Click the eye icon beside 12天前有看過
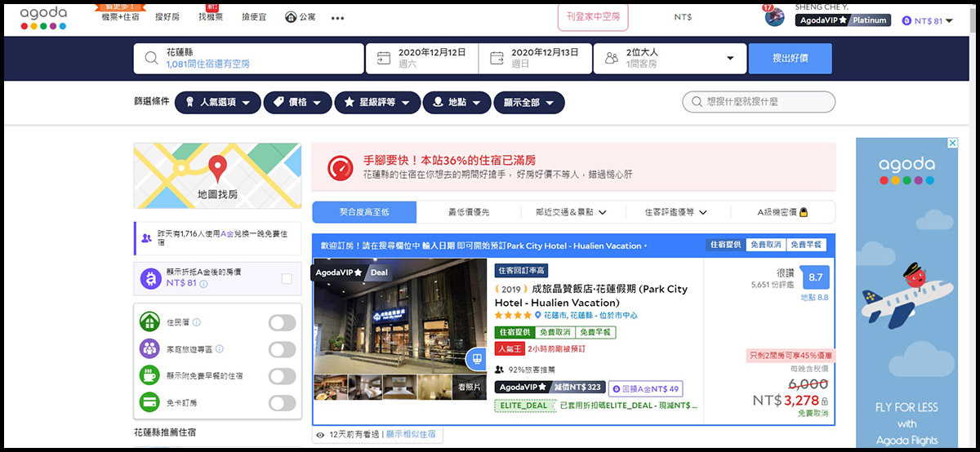The height and width of the screenshot is (452, 980). (320, 435)
